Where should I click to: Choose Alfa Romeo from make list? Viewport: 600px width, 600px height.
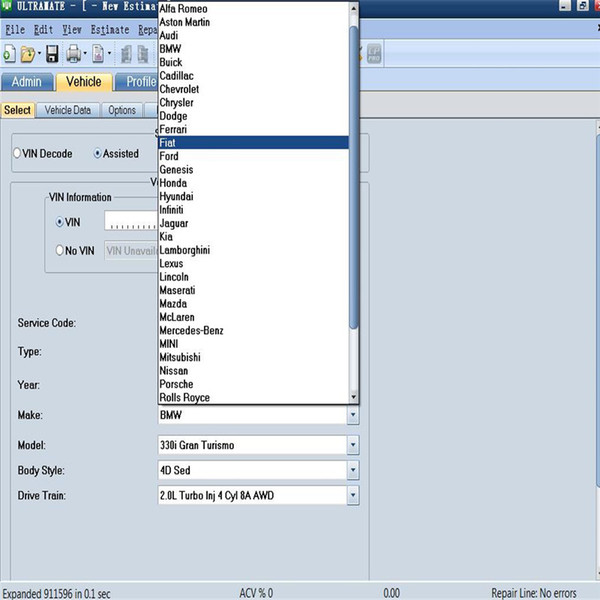(253, 8)
